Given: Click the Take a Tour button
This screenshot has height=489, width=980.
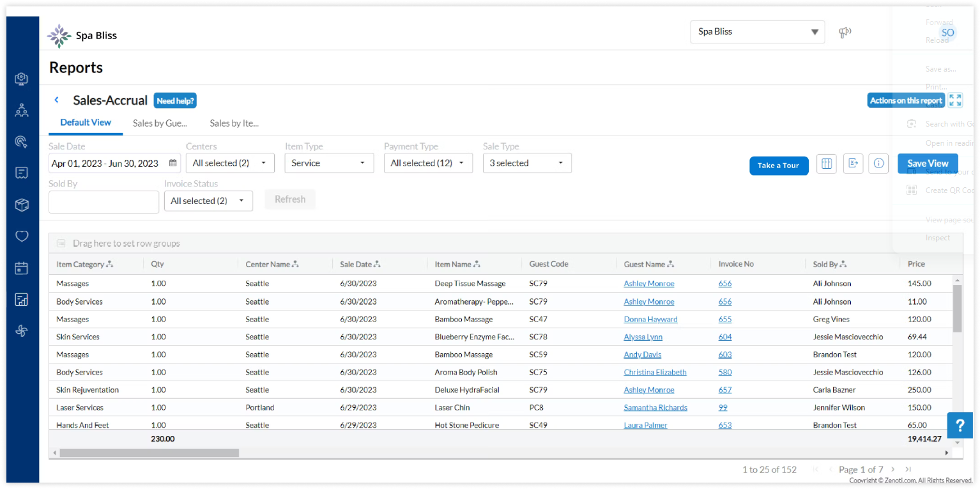Looking at the screenshot, I should tap(778, 166).
